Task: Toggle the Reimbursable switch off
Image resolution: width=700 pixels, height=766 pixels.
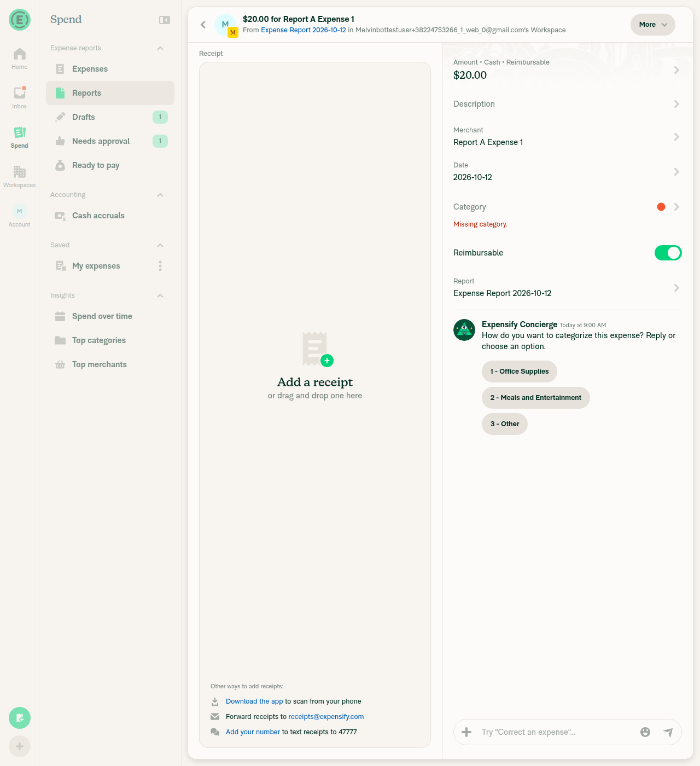Action: [x=668, y=253]
